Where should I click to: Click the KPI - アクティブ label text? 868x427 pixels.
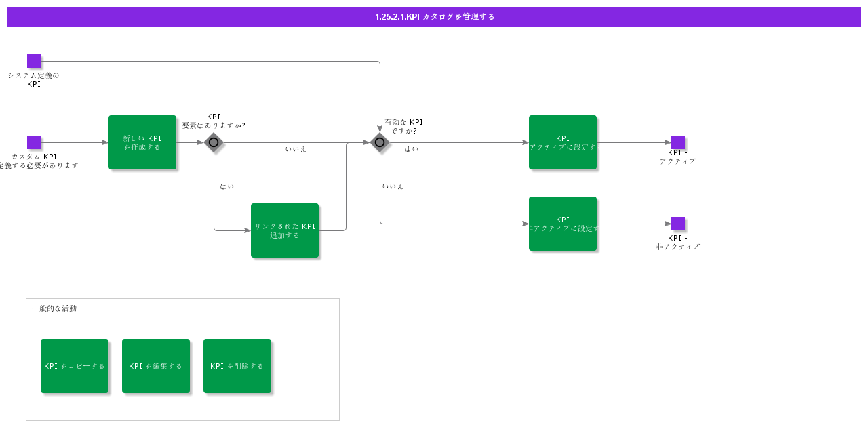[677, 157]
